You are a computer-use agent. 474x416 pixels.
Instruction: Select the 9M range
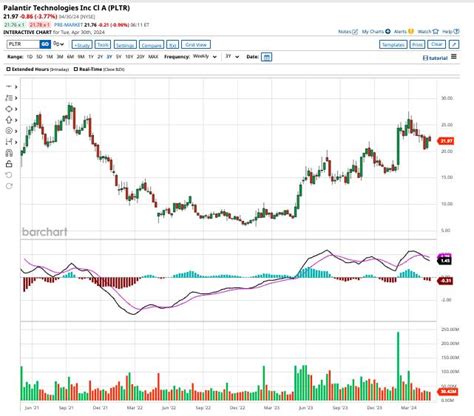[81, 57]
